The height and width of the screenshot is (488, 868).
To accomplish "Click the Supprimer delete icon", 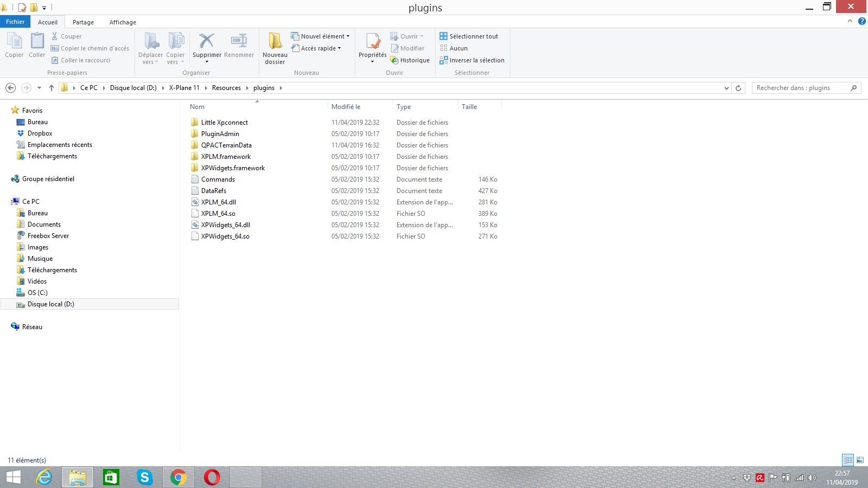I will [207, 48].
